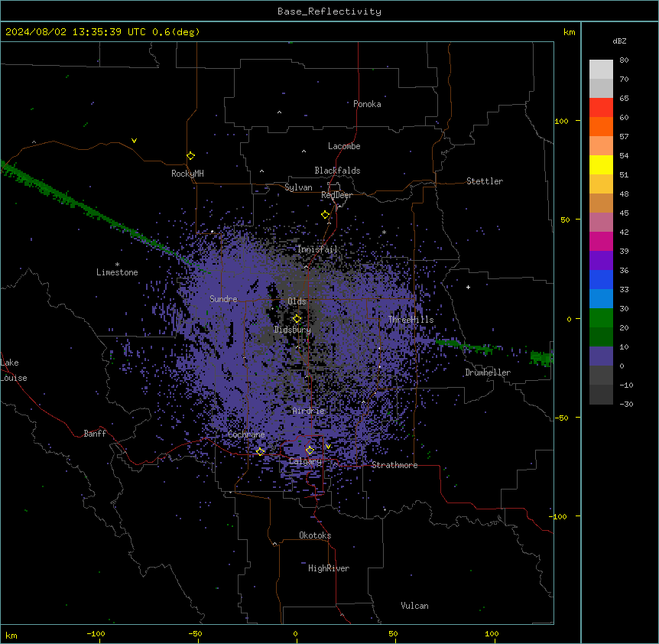Click the Strathmore label
659x644 pixels.
(394, 465)
